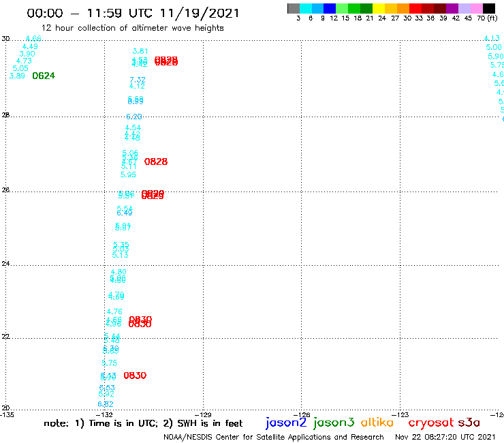This screenshot has width=504, height=443.
Task: Select the pink legend swatch
Action: pos(476,8)
